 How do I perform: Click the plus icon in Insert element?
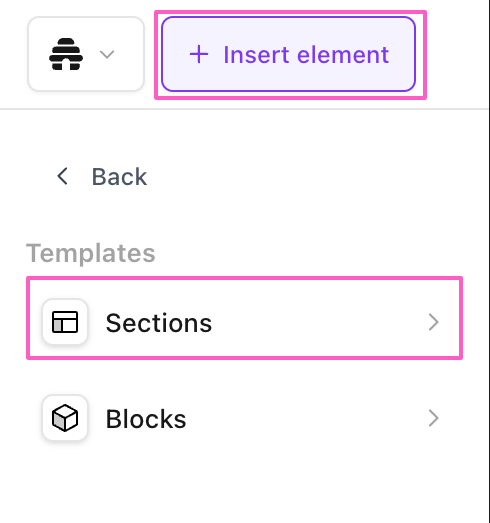199,54
